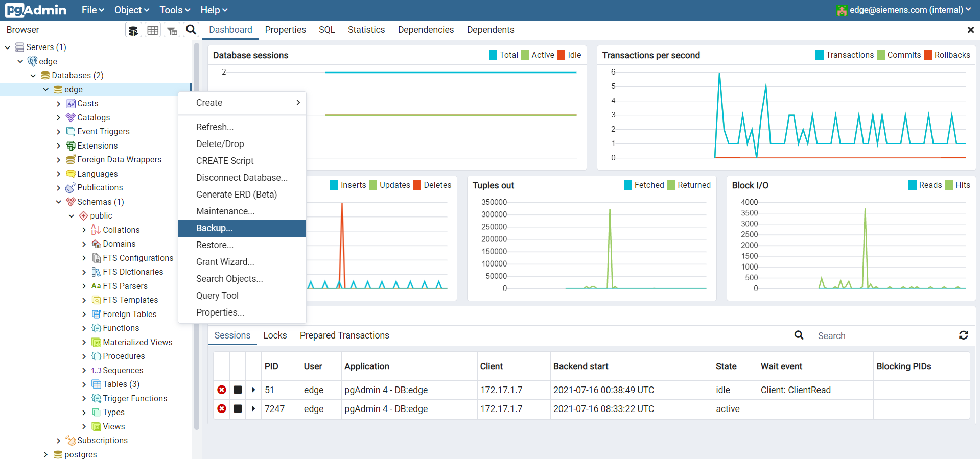Click the Browser tree vertical scrollbar

[x=197, y=235]
